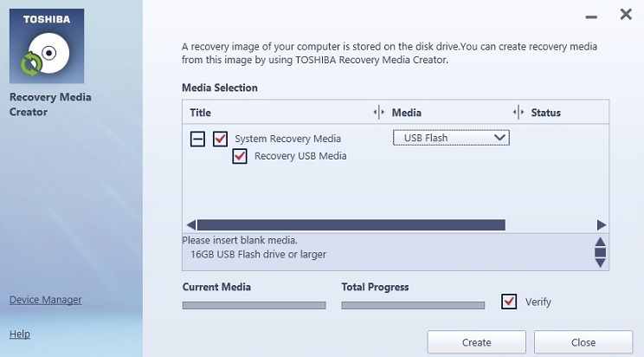Click the horizontal scrollbar thumb in Media Selection

(x=351, y=225)
